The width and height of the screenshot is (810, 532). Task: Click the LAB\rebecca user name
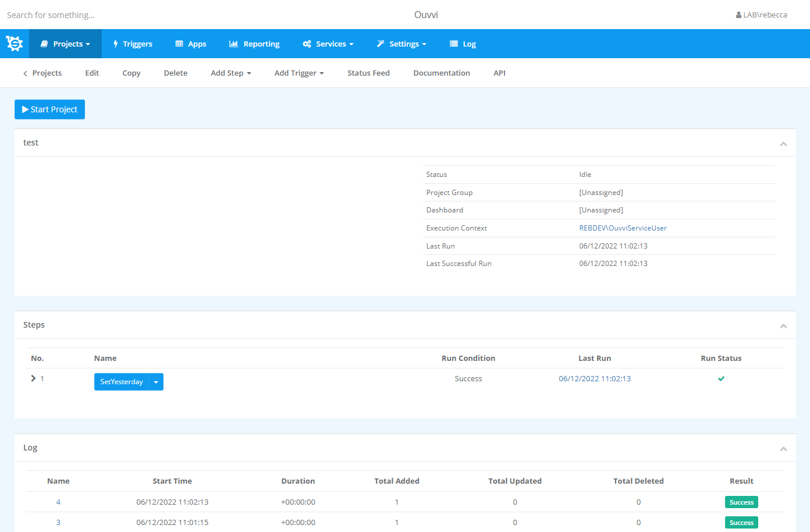click(x=765, y=15)
